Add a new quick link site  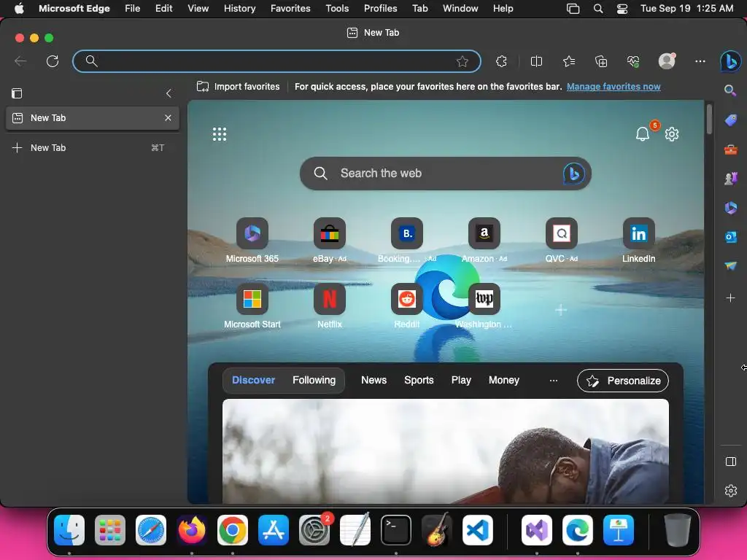tap(561, 310)
